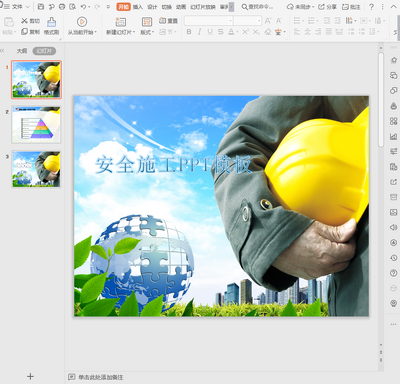Expand the customize quick access dropdown
Screen dimensions: 400x384
(108, 7)
